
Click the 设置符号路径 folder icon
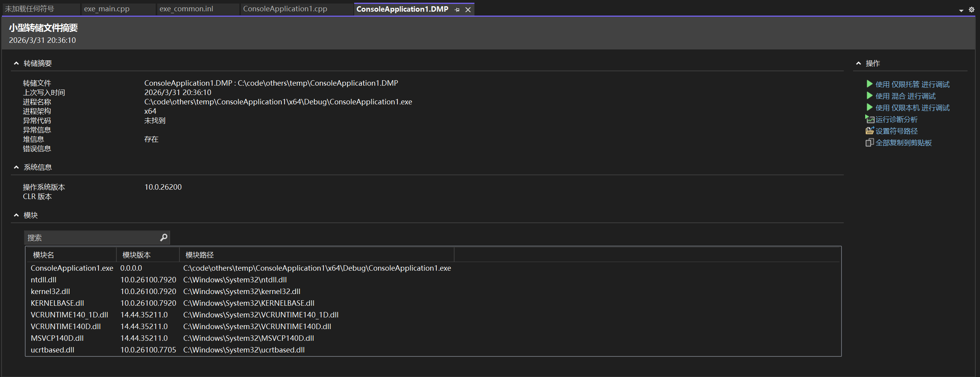click(869, 131)
